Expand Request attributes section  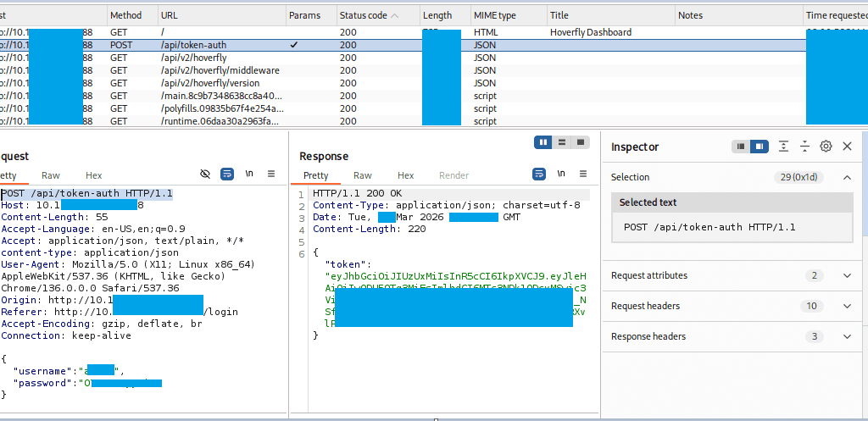pos(846,275)
